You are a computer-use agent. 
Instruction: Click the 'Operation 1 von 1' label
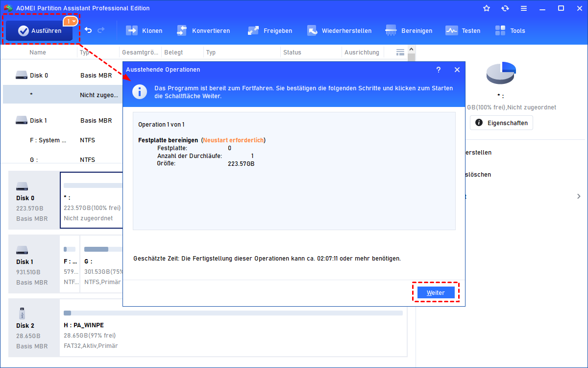(x=161, y=125)
